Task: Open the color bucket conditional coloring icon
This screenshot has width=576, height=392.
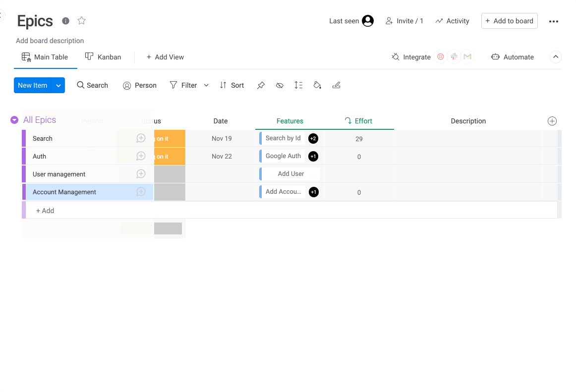Action: pyautogui.click(x=317, y=85)
